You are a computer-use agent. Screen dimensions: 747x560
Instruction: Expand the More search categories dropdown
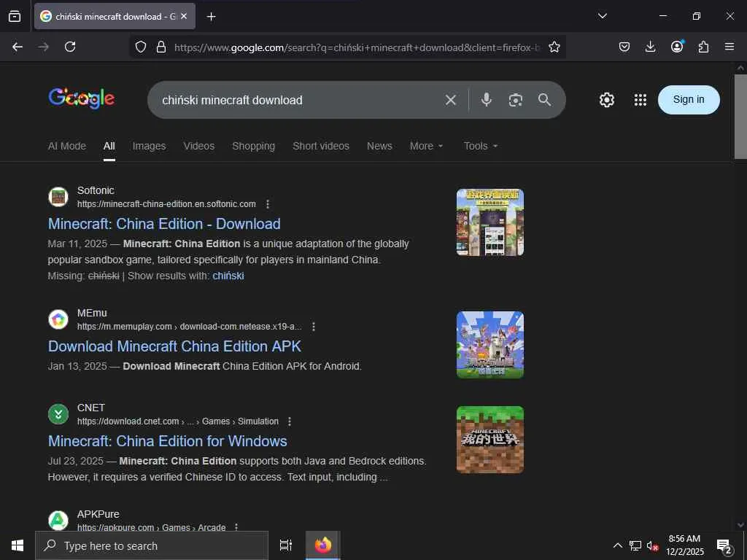point(426,146)
